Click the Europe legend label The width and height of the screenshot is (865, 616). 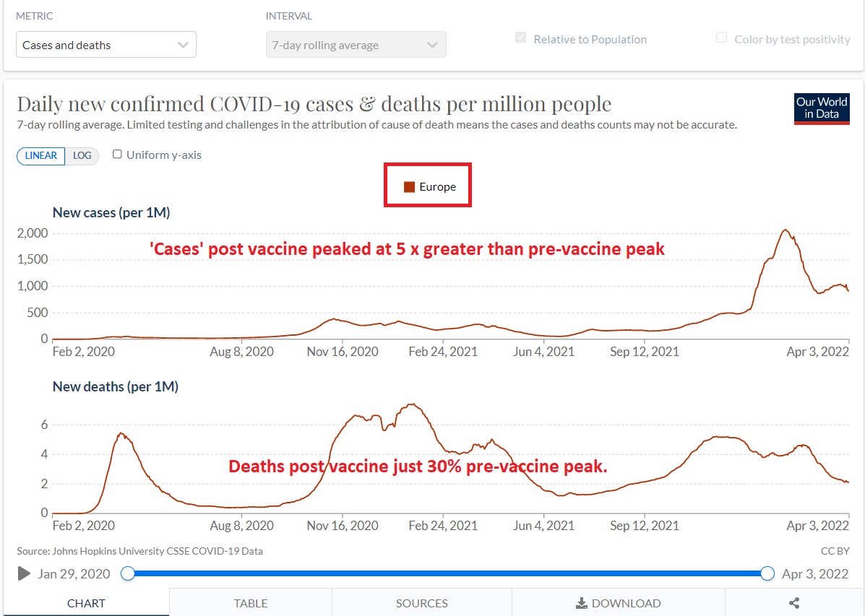coord(437,187)
